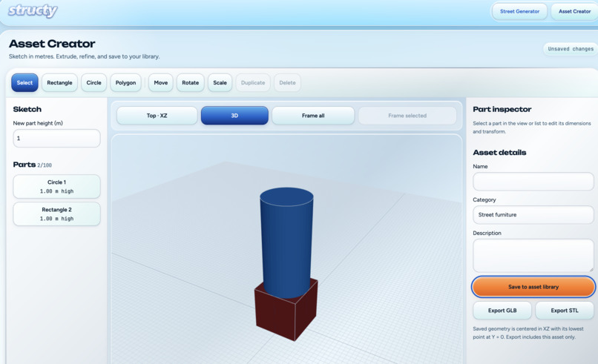Click the Delete button

pyautogui.click(x=287, y=83)
